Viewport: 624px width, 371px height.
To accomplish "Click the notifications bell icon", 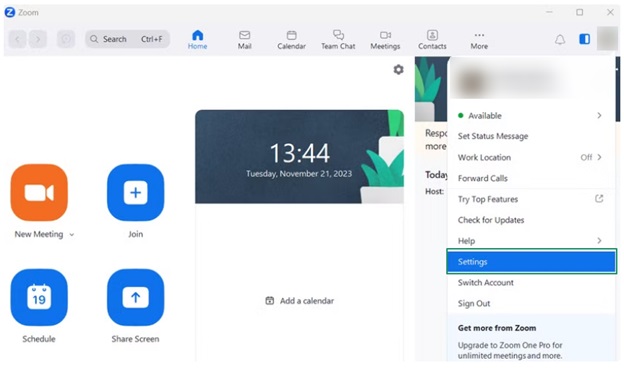I will click(560, 39).
